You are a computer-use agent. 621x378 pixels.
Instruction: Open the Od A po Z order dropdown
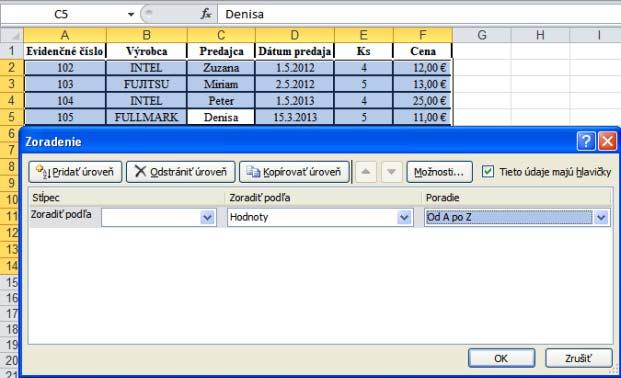pos(601,217)
